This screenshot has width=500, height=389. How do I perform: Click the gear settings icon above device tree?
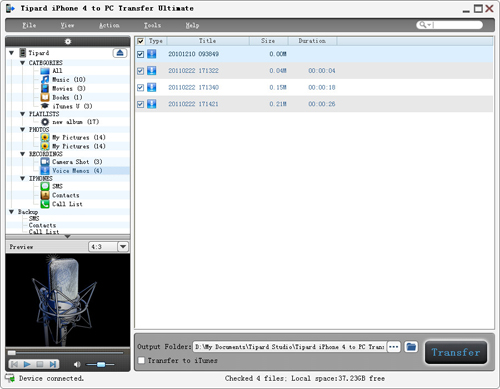pos(68,41)
